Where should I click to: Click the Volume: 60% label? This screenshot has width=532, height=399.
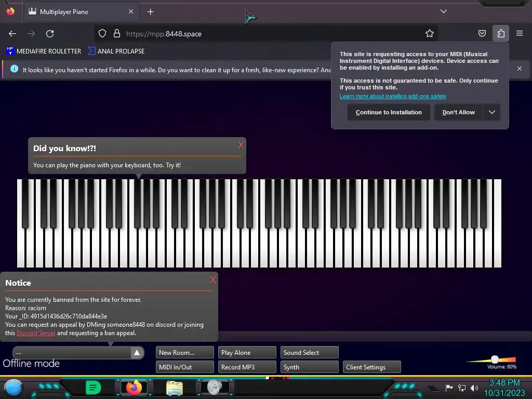(x=502, y=367)
